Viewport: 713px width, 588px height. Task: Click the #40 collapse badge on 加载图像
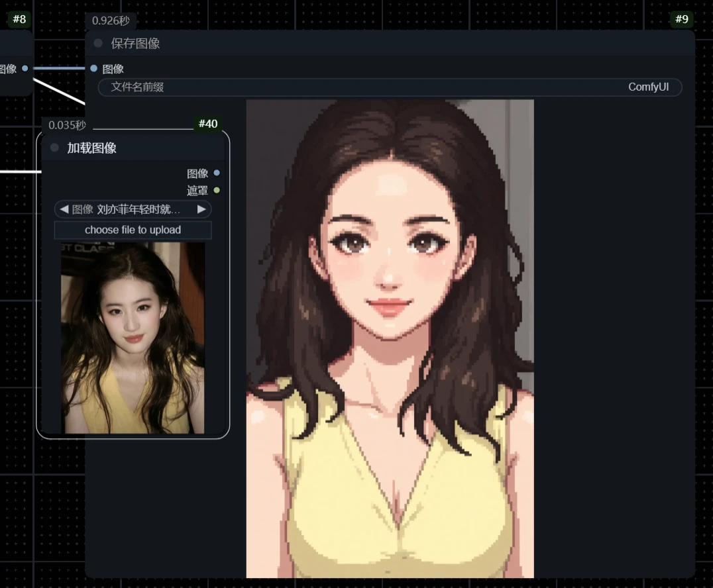pos(209,124)
